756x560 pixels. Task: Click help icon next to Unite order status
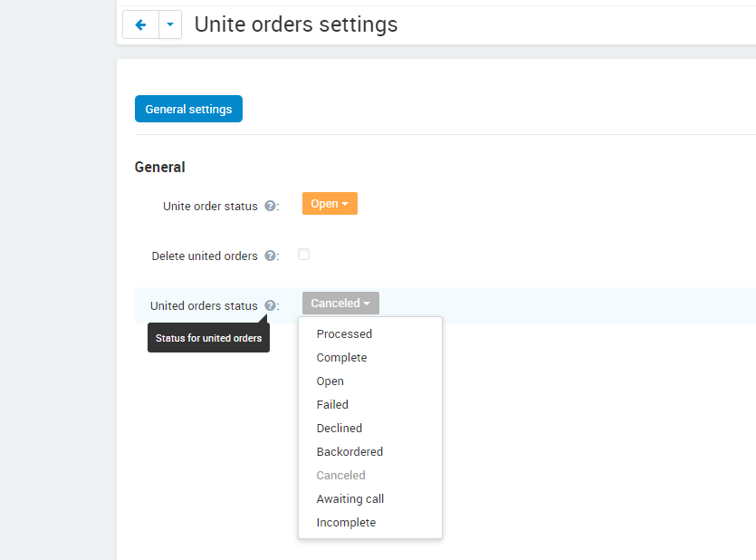point(271,206)
